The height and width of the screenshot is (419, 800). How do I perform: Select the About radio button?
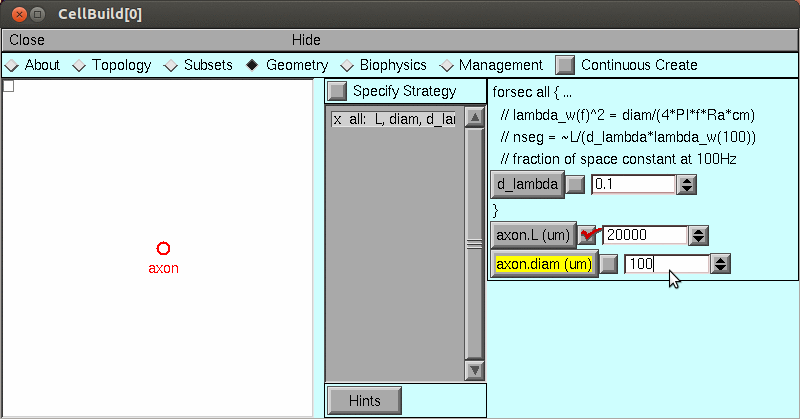point(12,65)
